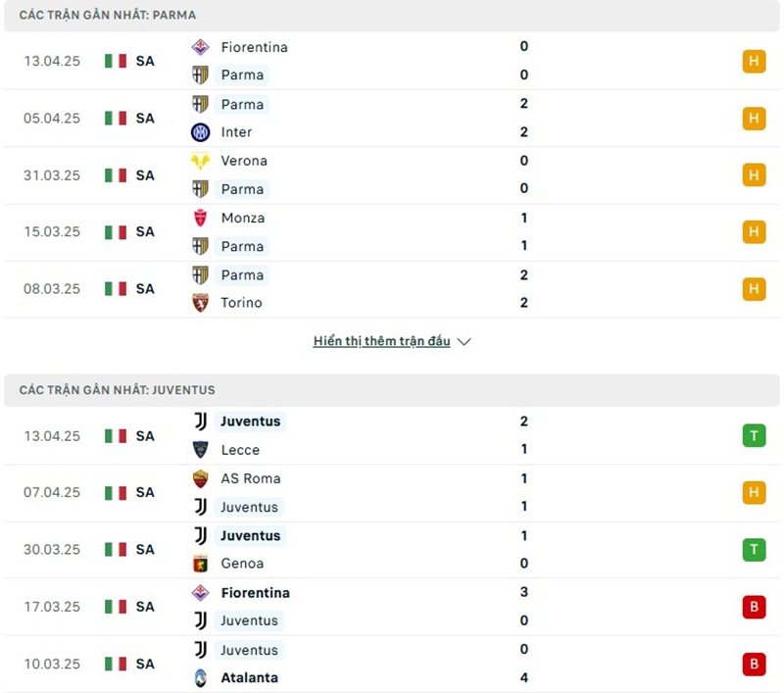Screen dimensions: 784x693
Task: Select the CÁC TRẬN GẦN NHẤT: JUVENTUS header
Action: (x=116, y=389)
